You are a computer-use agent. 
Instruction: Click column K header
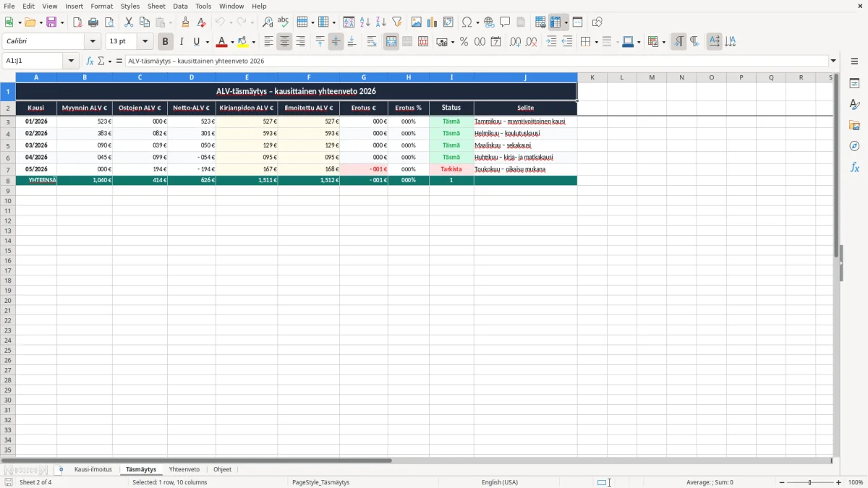592,77
